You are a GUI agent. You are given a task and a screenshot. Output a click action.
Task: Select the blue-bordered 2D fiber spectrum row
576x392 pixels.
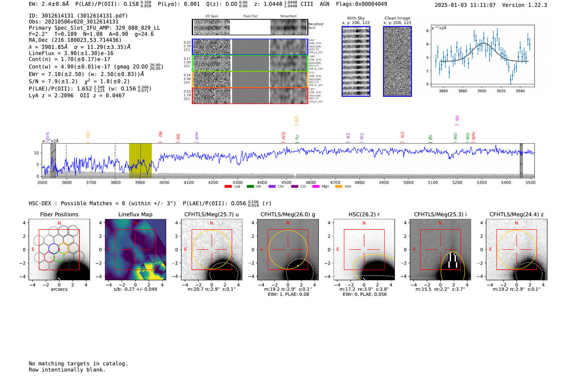[250, 47]
